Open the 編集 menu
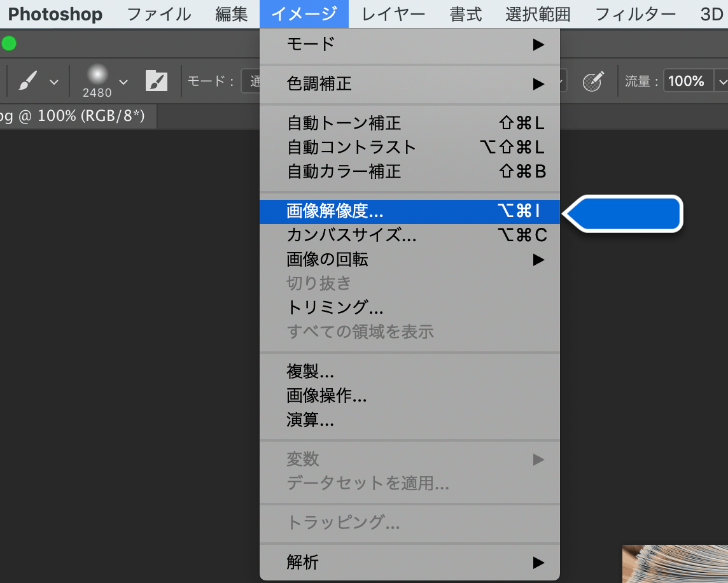The height and width of the screenshot is (583, 728). tap(231, 15)
